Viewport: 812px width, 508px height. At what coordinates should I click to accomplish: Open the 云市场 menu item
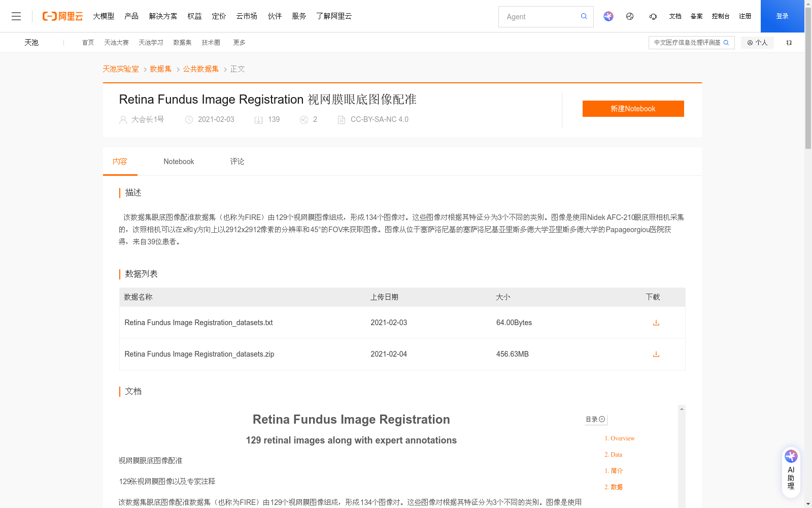point(247,16)
